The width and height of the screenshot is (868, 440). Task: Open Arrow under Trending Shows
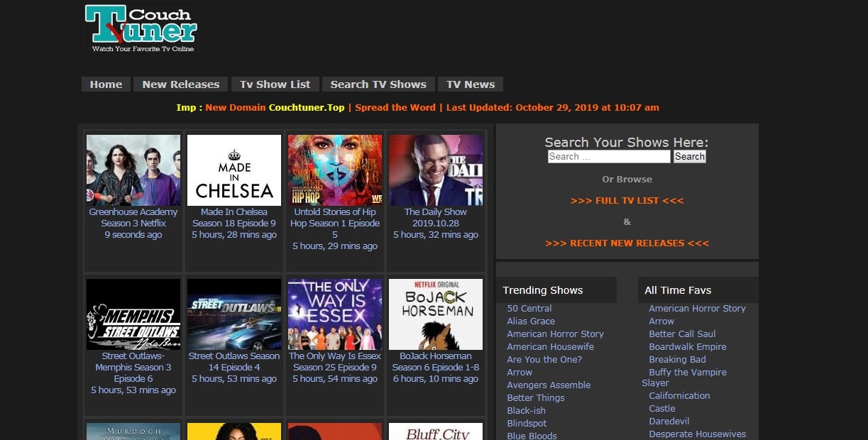[x=520, y=373]
